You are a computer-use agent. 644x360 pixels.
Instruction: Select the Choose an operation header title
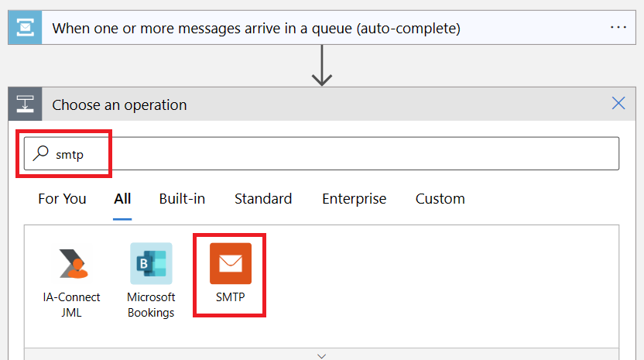coord(119,105)
